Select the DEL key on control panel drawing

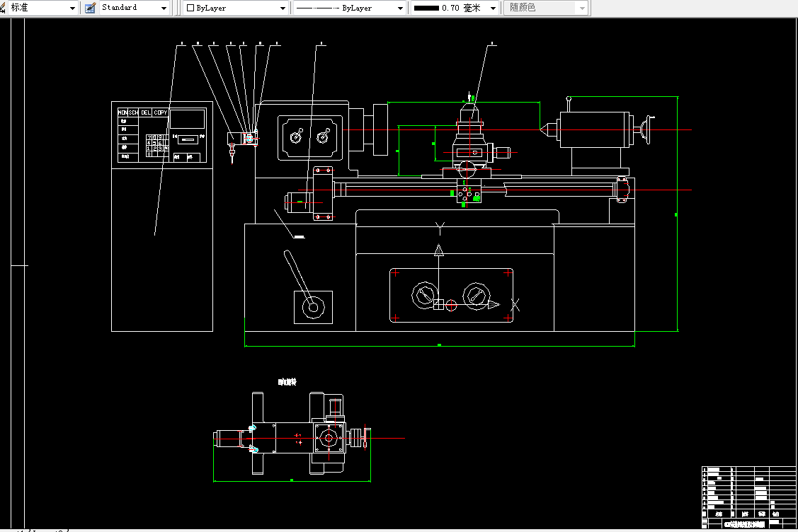146,112
